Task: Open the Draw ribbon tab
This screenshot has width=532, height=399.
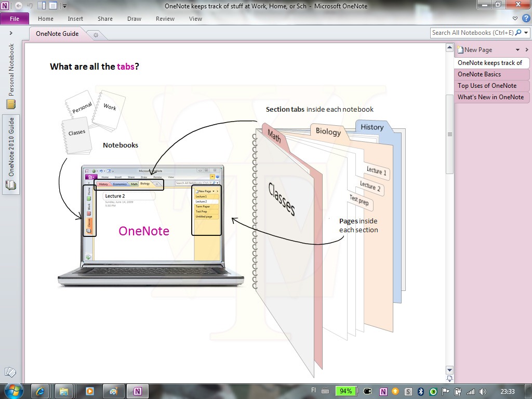Action: click(134, 19)
